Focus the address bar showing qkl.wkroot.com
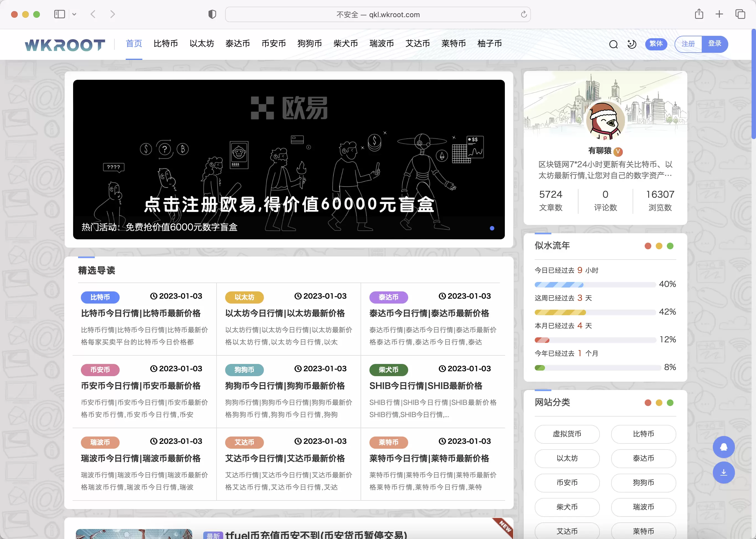The width and height of the screenshot is (756, 539). [378, 15]
